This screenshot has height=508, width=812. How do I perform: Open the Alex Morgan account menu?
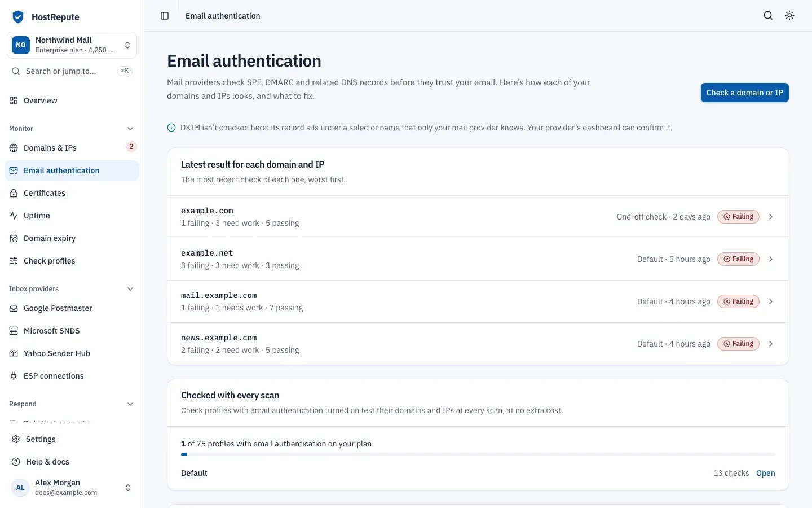click(x=72, y=488)
